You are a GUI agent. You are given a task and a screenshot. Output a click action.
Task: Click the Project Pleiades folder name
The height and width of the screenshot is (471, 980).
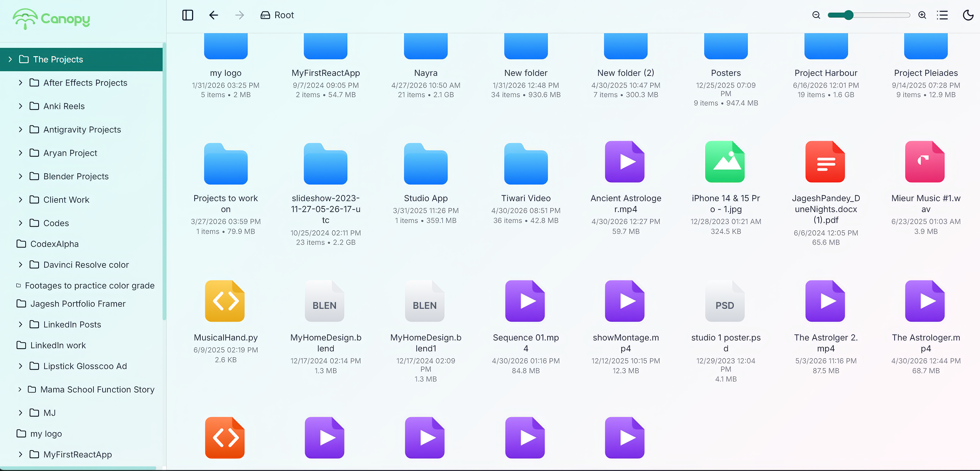pos(926,73)
